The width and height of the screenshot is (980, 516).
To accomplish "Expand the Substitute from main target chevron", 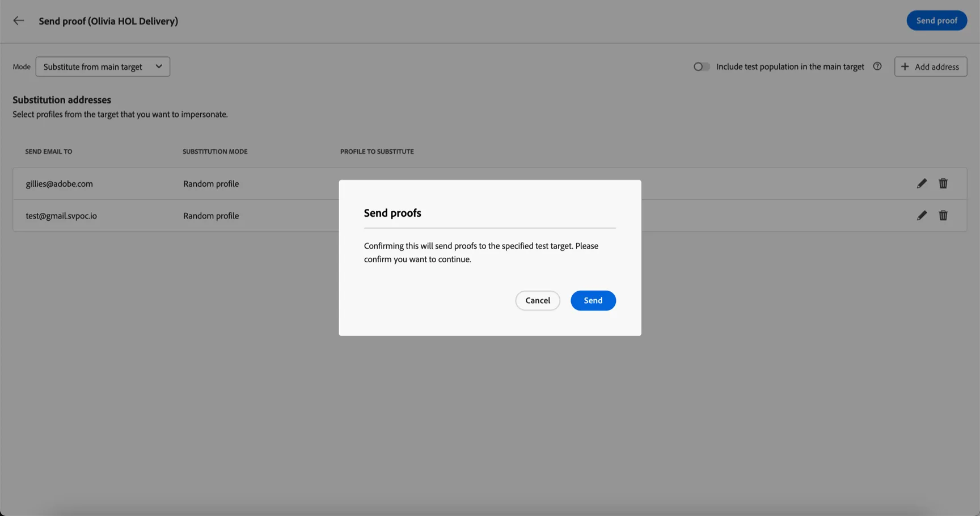I will 159,66.
